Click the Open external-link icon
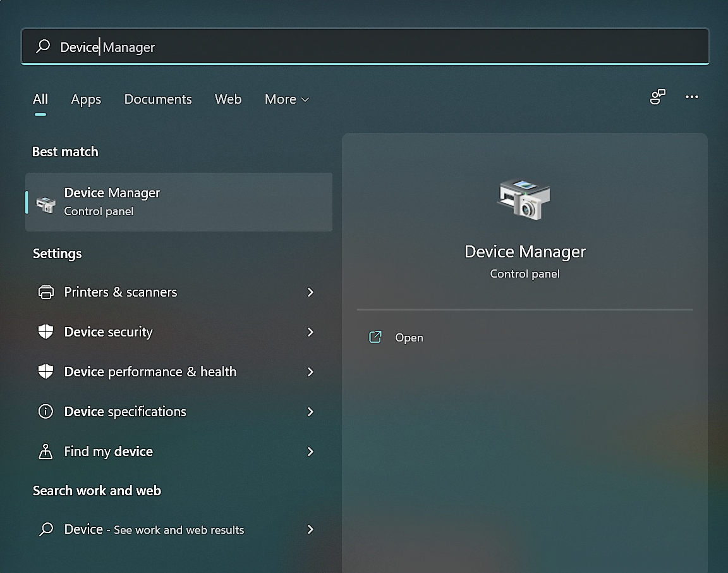The width and height of the screenshot is (728, 573). [375, 337]
